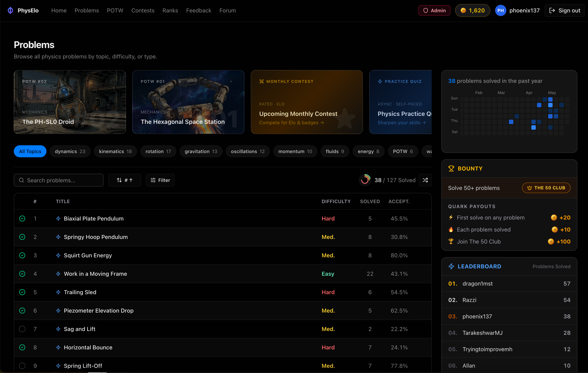This screenshot has width=588, height=373.
Task: Open the Feedback nav item
Action: [x=199, y=10]
